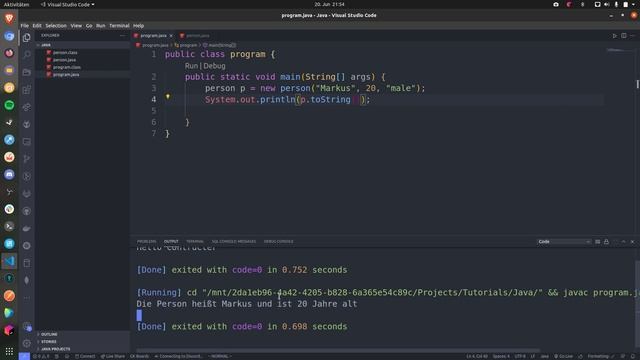Open the File menu
This screenshot has width=640, height=360.
tap(24, 25)
